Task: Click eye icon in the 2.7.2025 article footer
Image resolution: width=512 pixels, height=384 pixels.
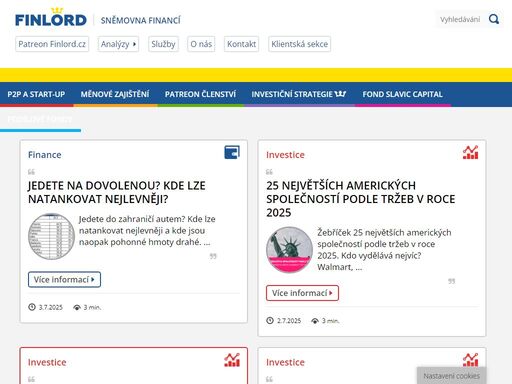Action: 315,321
